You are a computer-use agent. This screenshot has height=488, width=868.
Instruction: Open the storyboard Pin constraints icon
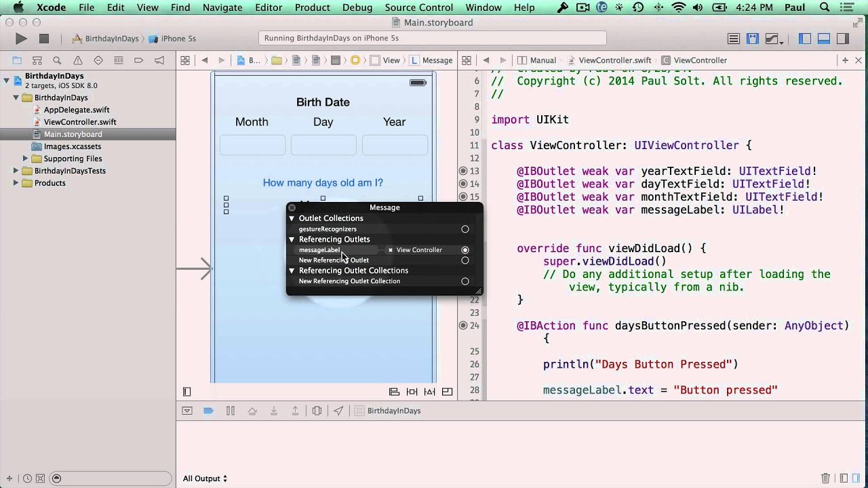click(x=412, y=392)
